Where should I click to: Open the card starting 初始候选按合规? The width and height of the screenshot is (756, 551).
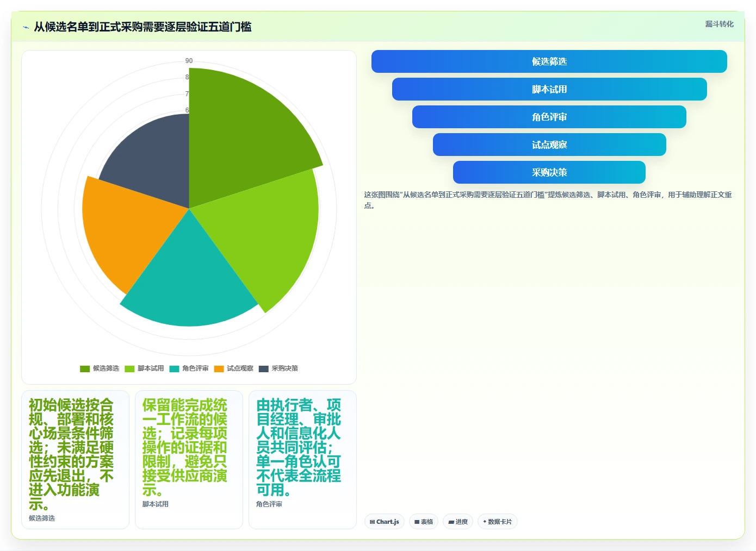pos(75,460)
